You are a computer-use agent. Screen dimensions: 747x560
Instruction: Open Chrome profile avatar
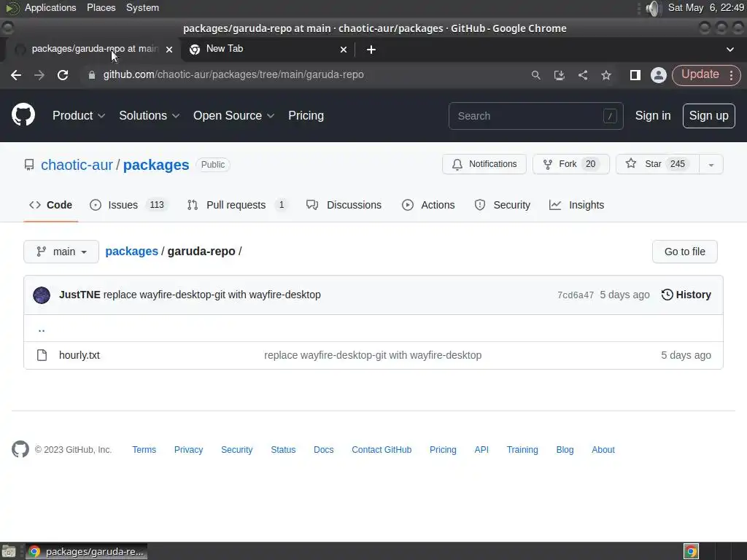point(659,75)
